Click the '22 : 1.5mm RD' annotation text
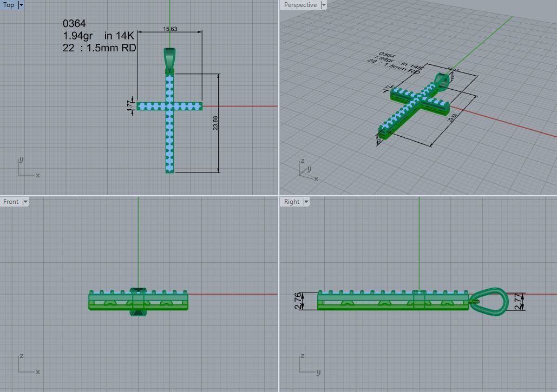The width and height of the screenshot is (557, 392). [x=100, y=48]
